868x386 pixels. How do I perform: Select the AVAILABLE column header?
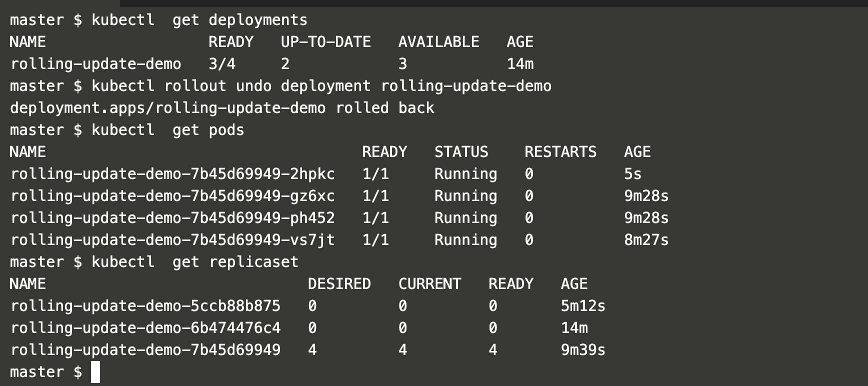pyautogui.click(x=438, y=42)
